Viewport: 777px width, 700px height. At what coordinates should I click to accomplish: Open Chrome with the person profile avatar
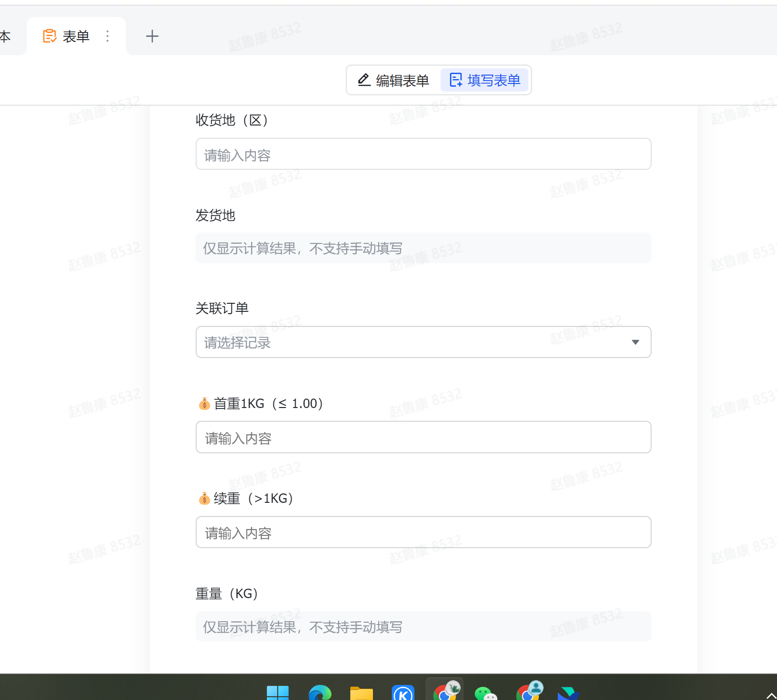528,692
